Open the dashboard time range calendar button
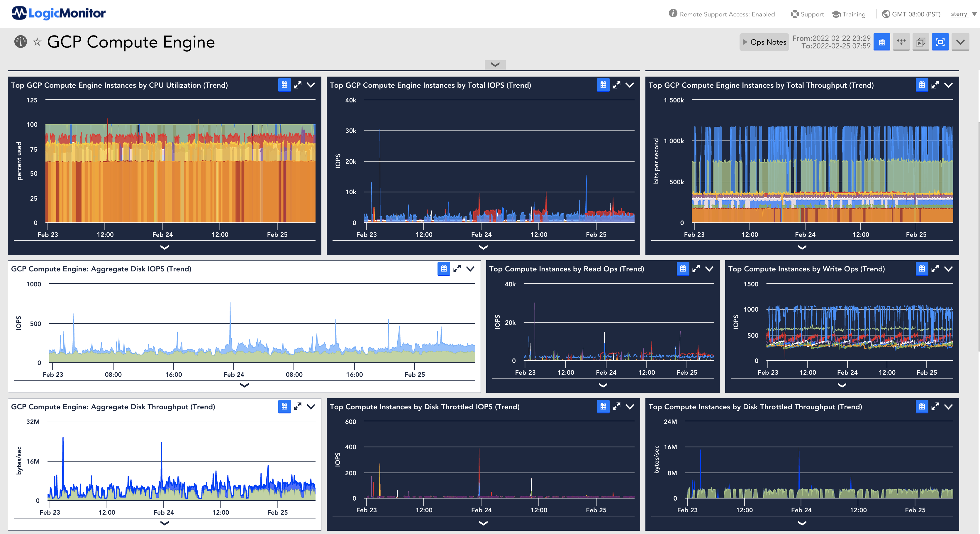This screenshot has width=980, height=534. (882, 42)
